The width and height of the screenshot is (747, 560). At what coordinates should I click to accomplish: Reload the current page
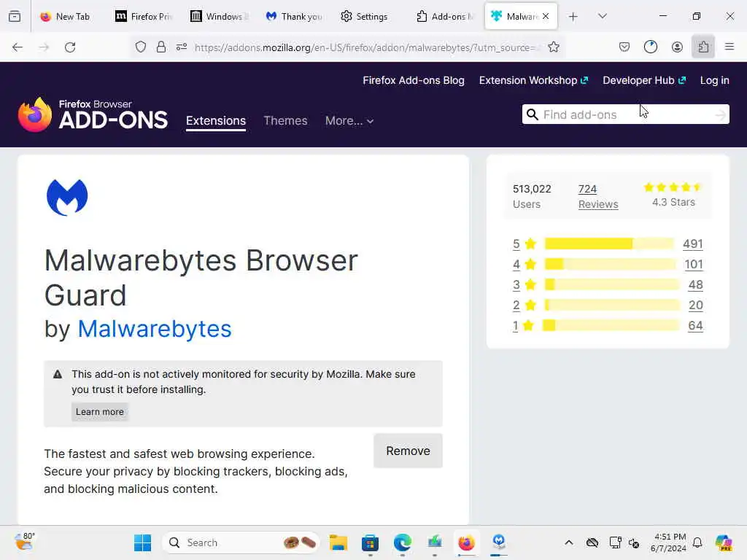70,47
